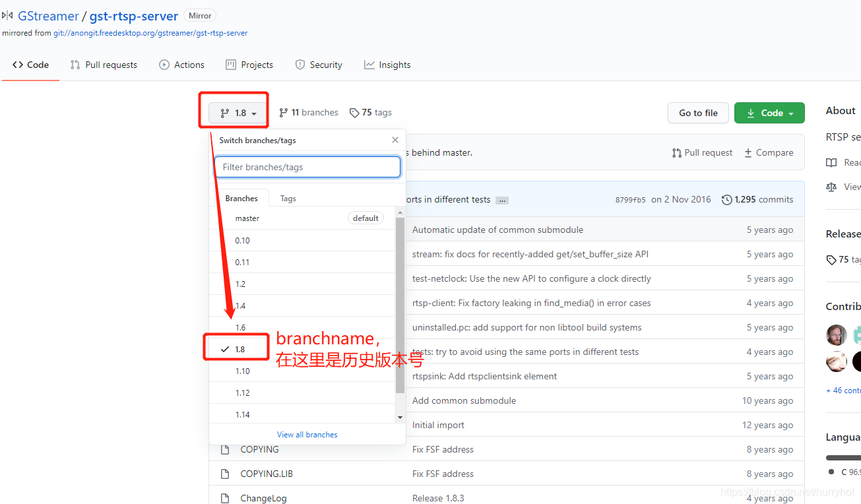Screen dimensions: 861x504
Task: Open commit hash 8799fb5
Action: [631, 200]
